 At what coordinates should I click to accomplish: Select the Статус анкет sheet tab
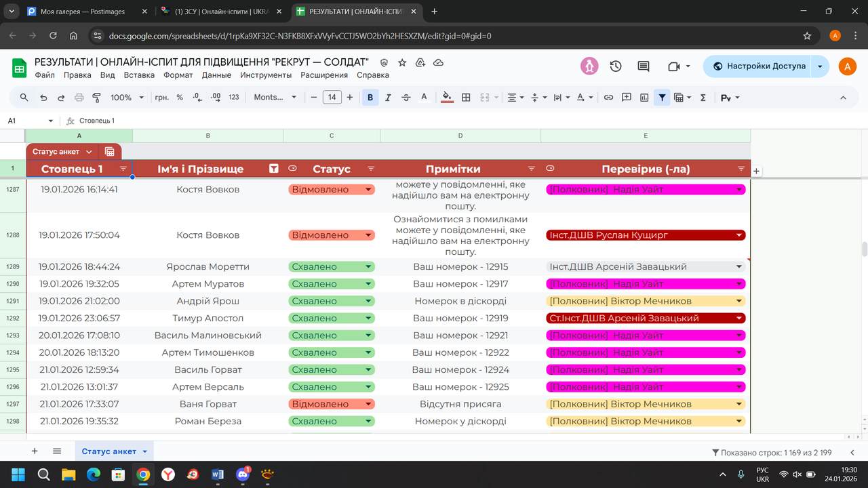click(x=115, y=451)
